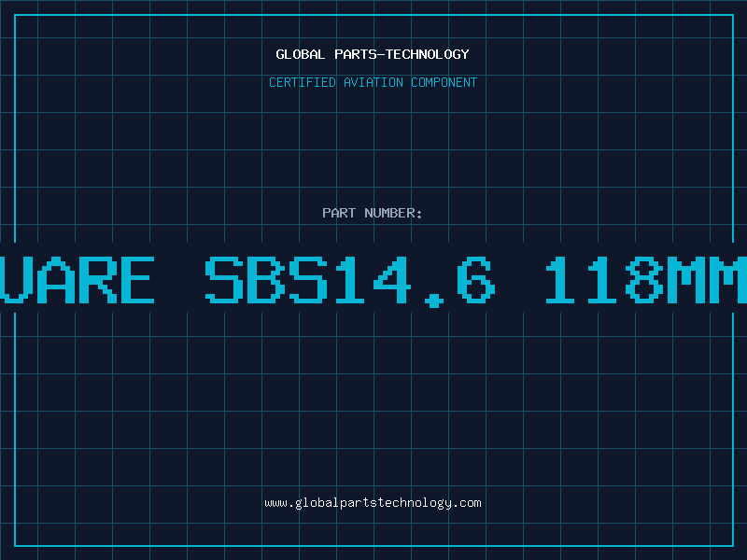The width and height of the screenshot is (747, 560).
Task: Click the large SBS14.6 part number text
Action: (x=350, y=281)
